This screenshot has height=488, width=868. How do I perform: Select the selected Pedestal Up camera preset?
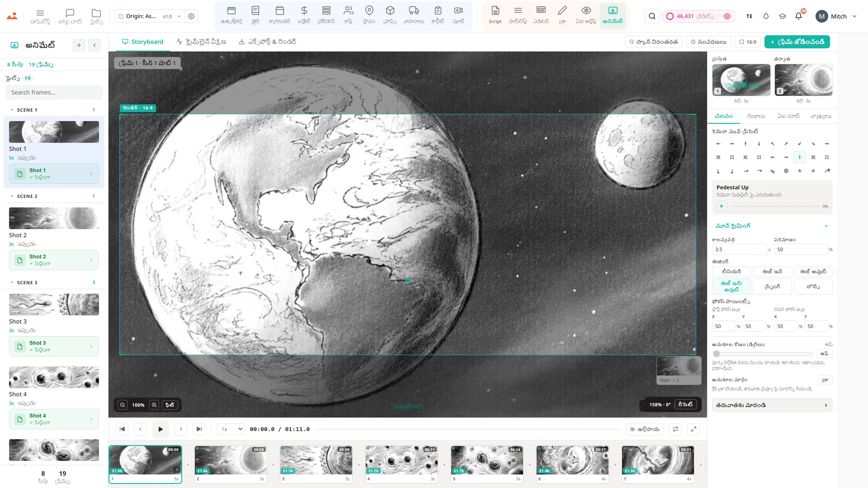[799, 157]
